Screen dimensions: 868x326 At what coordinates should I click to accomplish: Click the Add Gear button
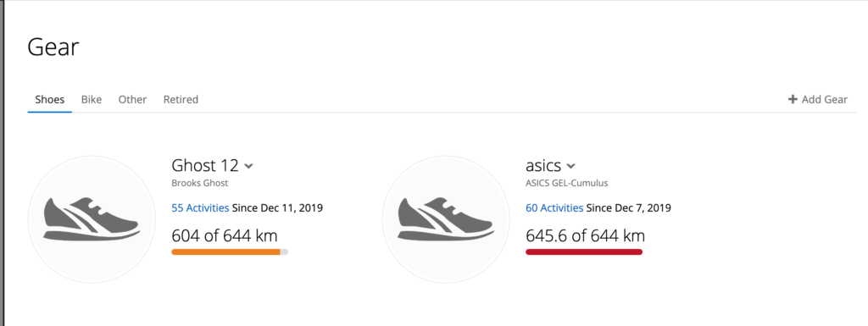pos(818,99)
